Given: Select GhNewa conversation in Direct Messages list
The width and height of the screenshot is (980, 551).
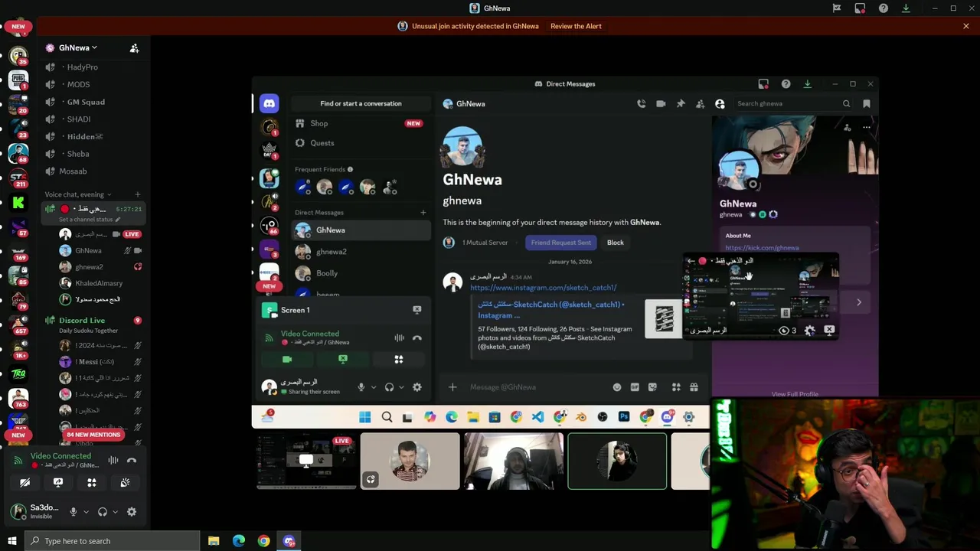Looking at the screenshot, I should pyautogui.click(x=361, y=230).
